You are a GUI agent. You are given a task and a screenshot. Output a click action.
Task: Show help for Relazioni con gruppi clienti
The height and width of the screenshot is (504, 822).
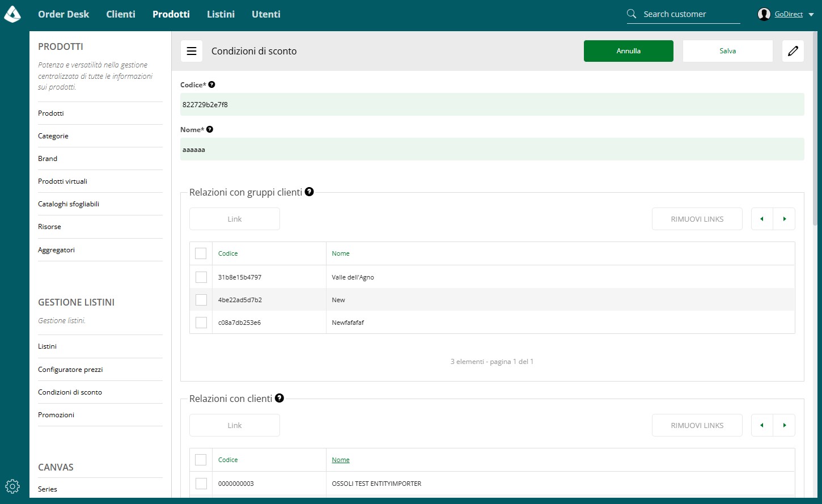coord(309,192)
